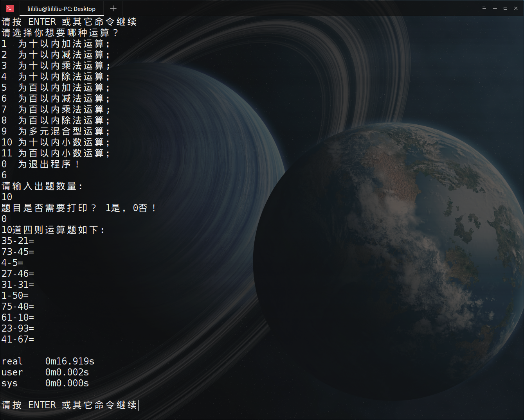The width and height of the screenshot is (524, 420).
Task: Click the problem '27-46='
Action: 18,274
